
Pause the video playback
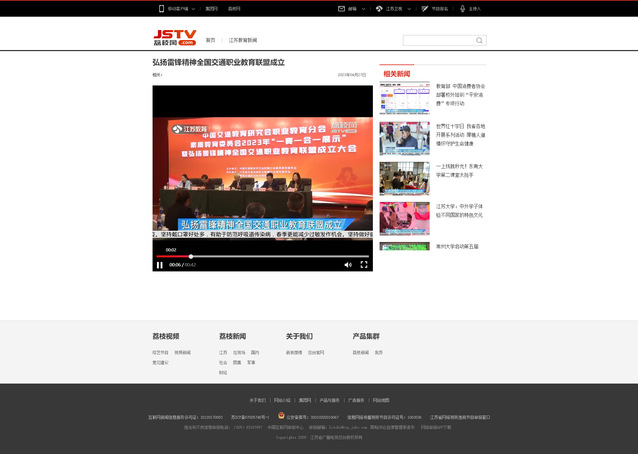(160, 265)
